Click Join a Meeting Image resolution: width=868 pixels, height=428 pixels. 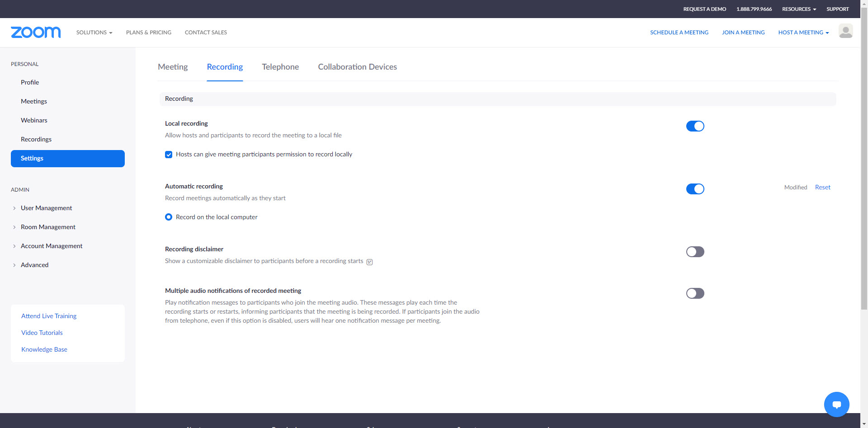(743, 33)
